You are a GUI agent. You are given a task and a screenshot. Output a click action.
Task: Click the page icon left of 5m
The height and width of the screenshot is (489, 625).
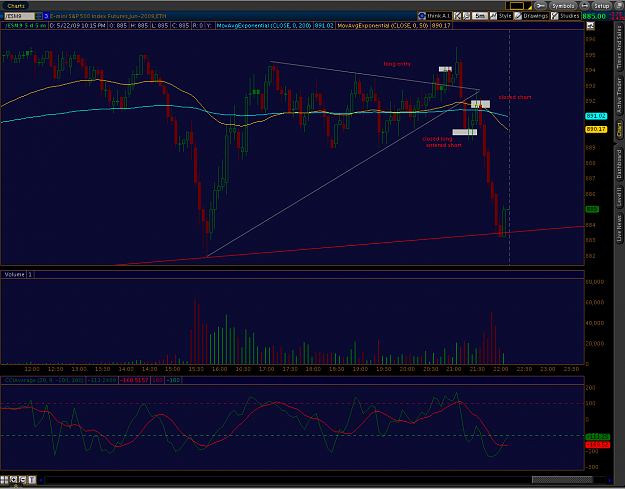[466, 16]
